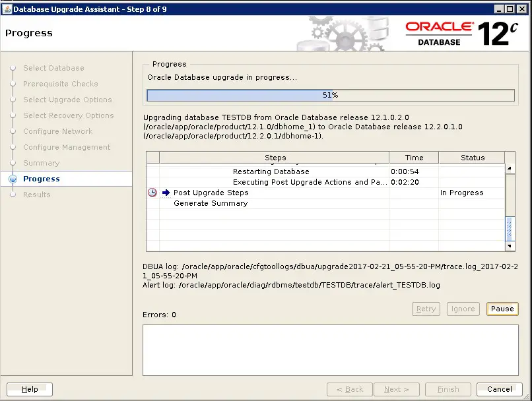This screenshot has width=532, height=401.
Task: Click the steps table scrollbar thumb
Action: (510, 228)
